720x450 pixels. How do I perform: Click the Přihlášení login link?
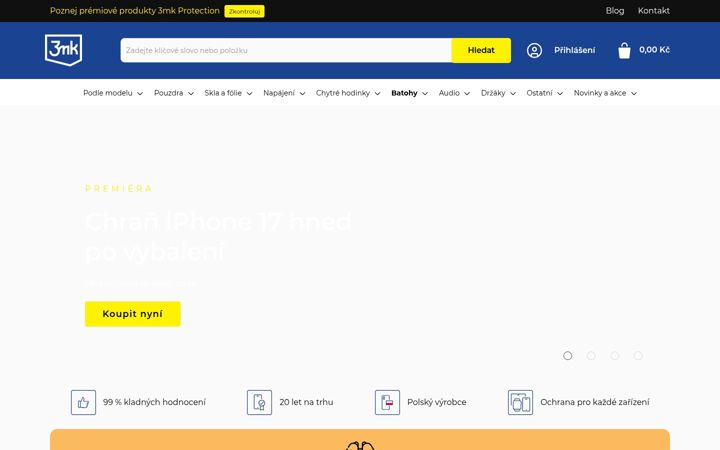pyautogui.click(x=574, y=50)
